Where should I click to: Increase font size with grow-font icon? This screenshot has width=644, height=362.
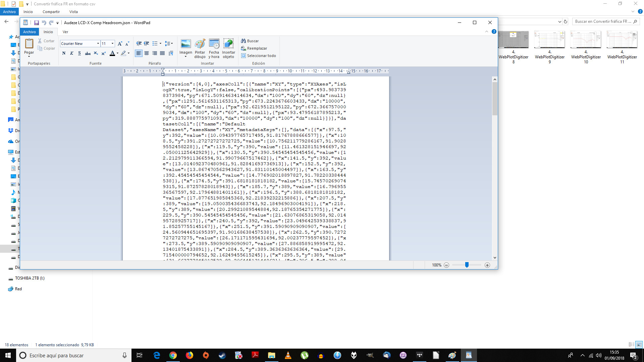tap(120, 44)
